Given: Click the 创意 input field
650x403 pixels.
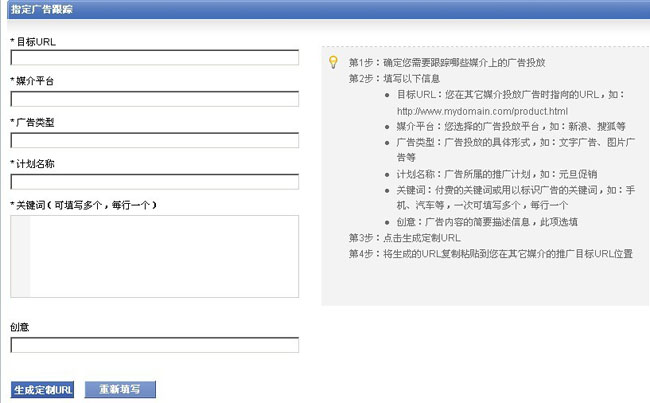Looking at the screenshot, I should pos(154,345).
